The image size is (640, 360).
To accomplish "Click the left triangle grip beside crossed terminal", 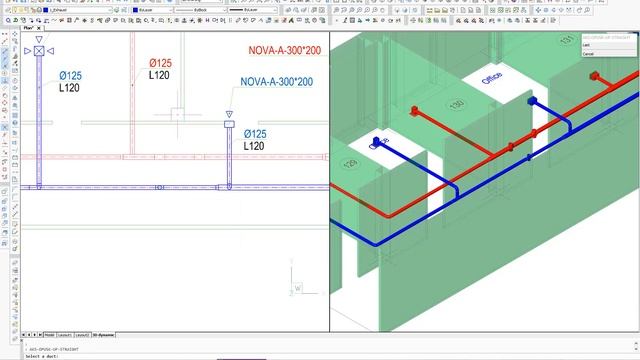I will (27, 51).
